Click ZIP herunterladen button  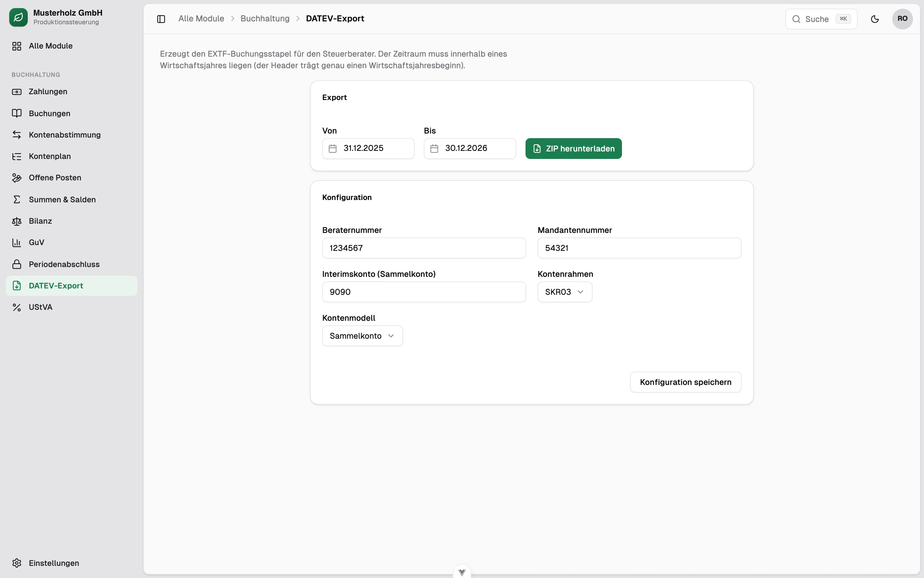tap(573, 148)
